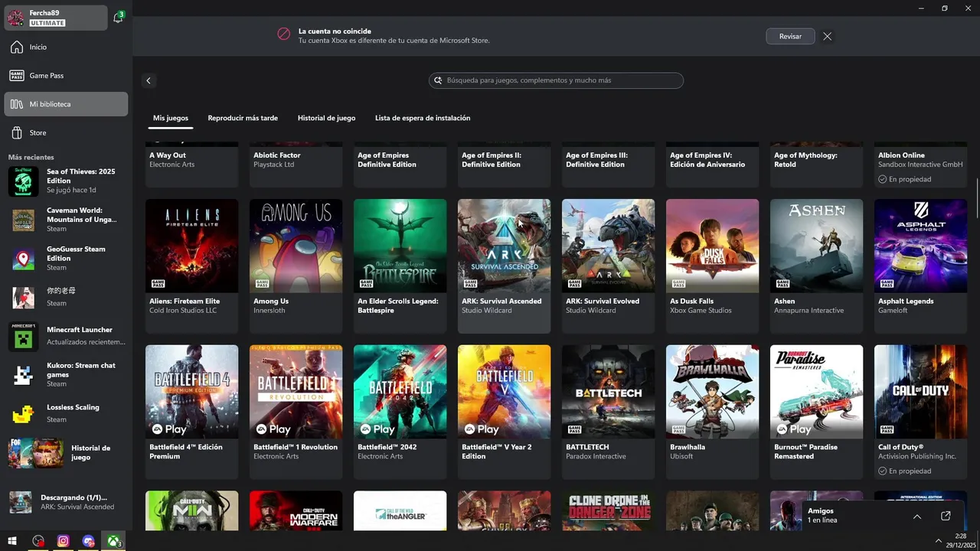
Task: Click Xbox app icon in taskbar
Action: click(x=113, y=541)
